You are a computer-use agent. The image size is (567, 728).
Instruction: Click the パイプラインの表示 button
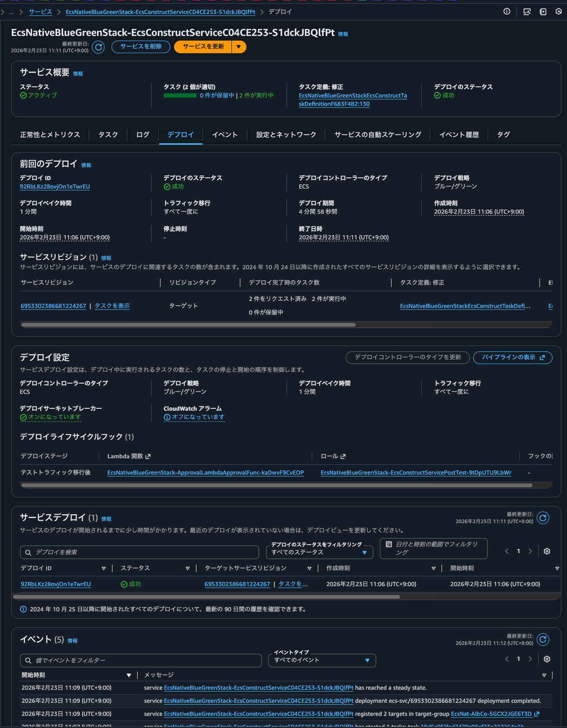pos(512,357)
